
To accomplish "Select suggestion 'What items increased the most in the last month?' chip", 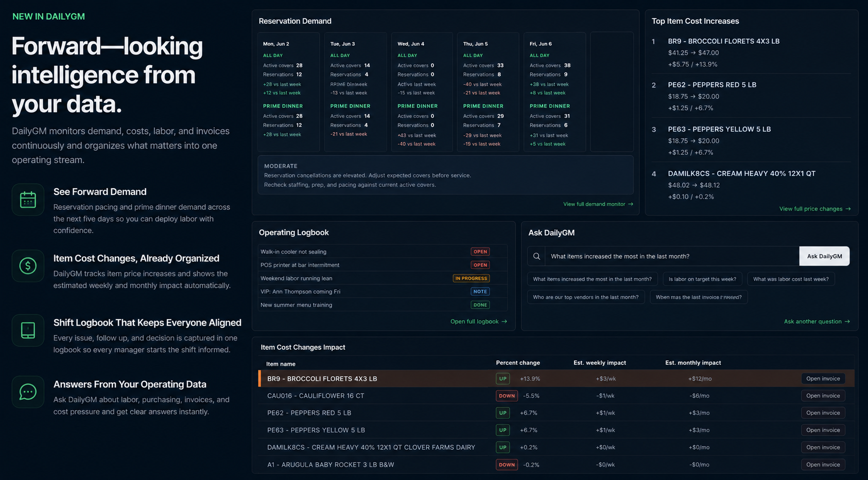I will pyautogui.click(x=592, y=279).
